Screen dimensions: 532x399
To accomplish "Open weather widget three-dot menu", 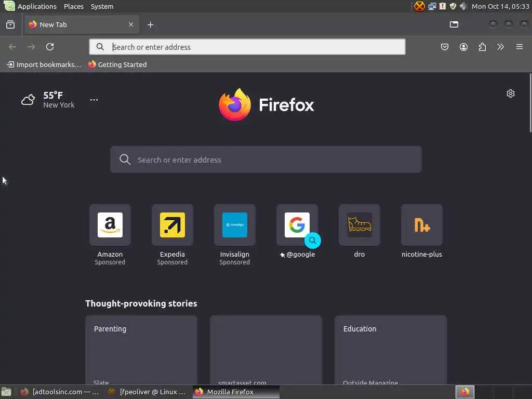I will click(94, 100).
